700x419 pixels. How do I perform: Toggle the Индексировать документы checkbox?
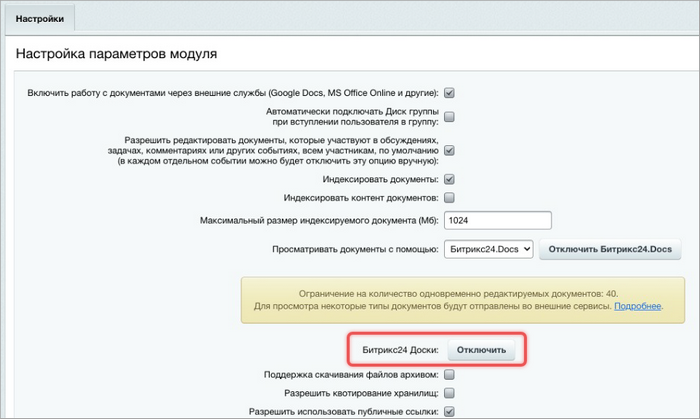pyautogui.click(x=449, y=180)
